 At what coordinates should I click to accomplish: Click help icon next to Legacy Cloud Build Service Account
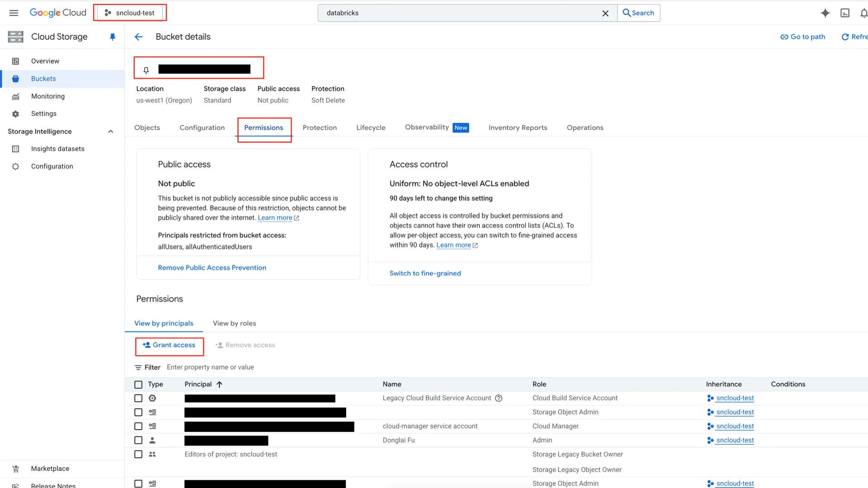(499, 398)
